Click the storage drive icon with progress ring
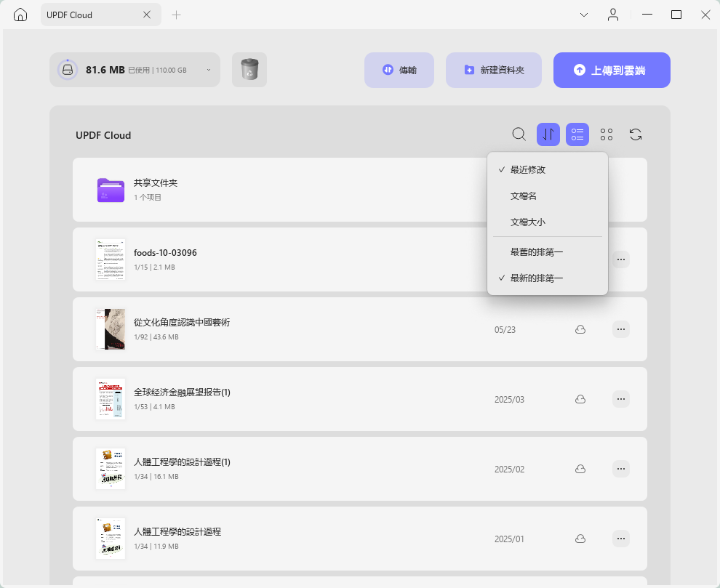The image size is (720, 588). point(68,70)
